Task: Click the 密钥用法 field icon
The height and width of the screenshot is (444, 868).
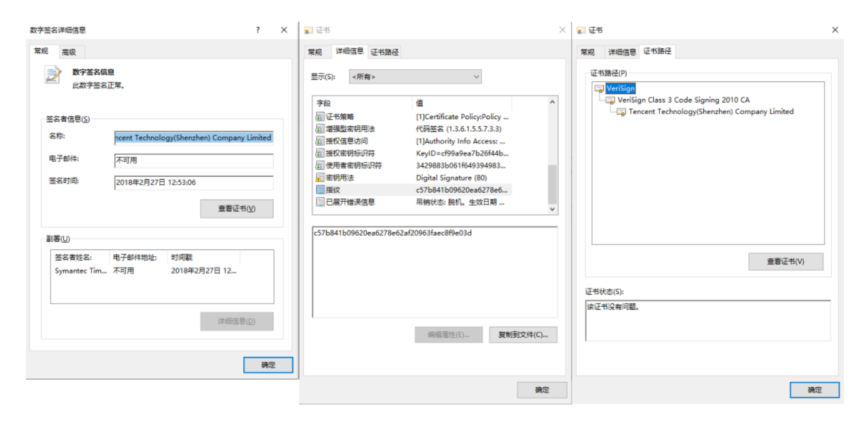Action: (x=320, y=178)
